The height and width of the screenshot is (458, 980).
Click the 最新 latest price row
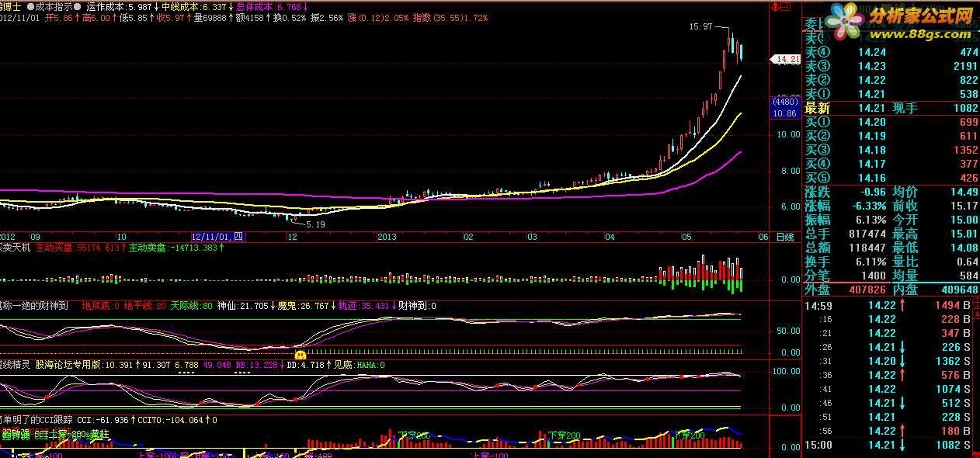coord(891,109)
